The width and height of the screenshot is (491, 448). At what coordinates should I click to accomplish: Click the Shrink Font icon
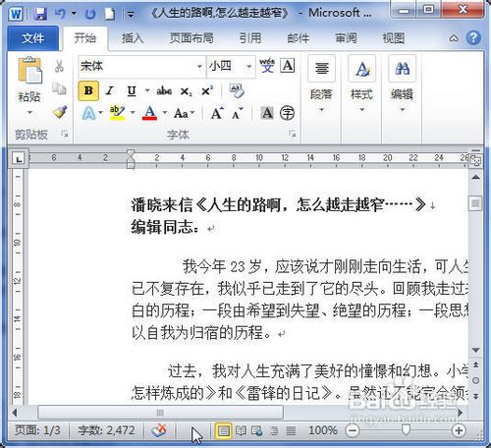coord(238,113)
